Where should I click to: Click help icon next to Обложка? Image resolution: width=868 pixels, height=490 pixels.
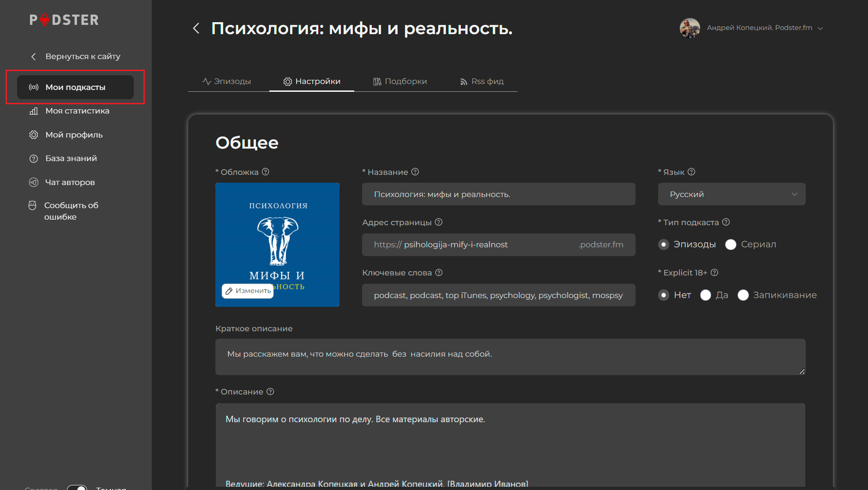coord(266,172)
